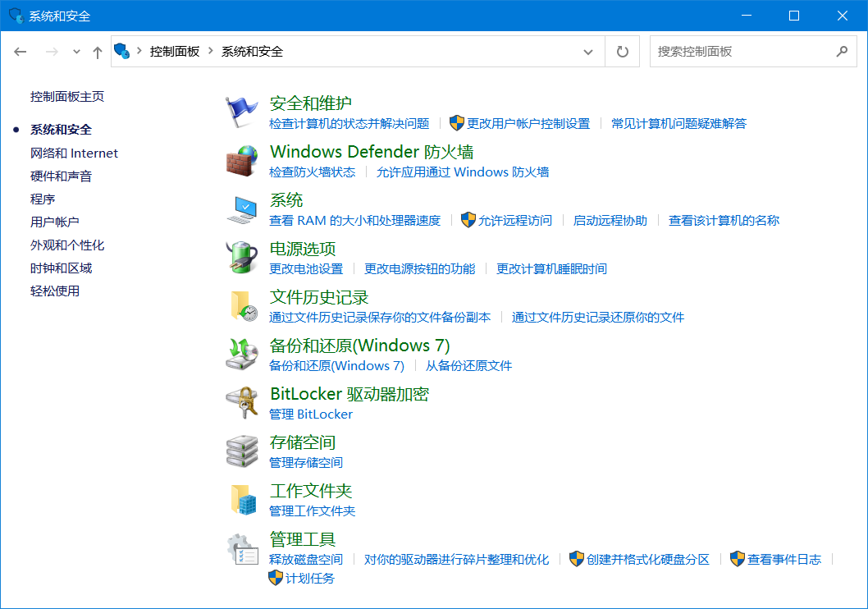Click the 工作文件夹 icon
Image resolution: width=868 pixels, height=609 pixels.
(x=242, y=500)
